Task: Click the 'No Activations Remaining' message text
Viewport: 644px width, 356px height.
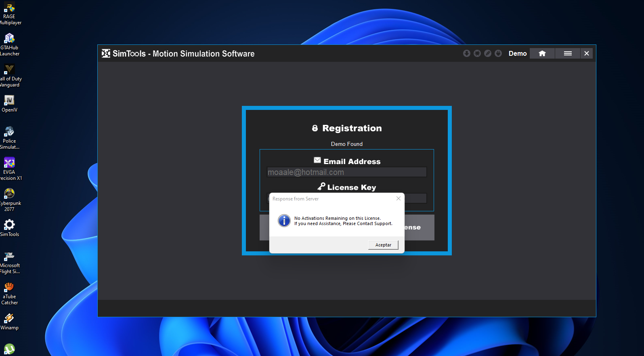Action: (338, 218)
